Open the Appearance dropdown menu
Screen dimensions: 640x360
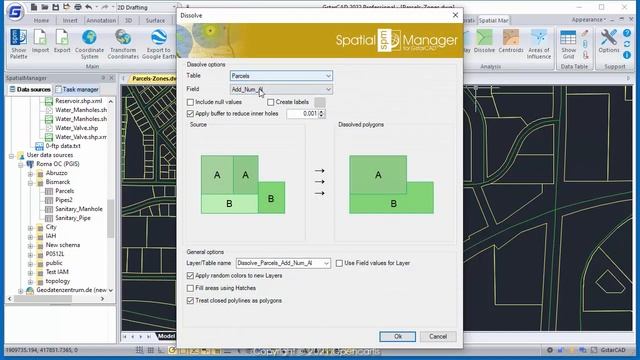[x=589, y=20]
